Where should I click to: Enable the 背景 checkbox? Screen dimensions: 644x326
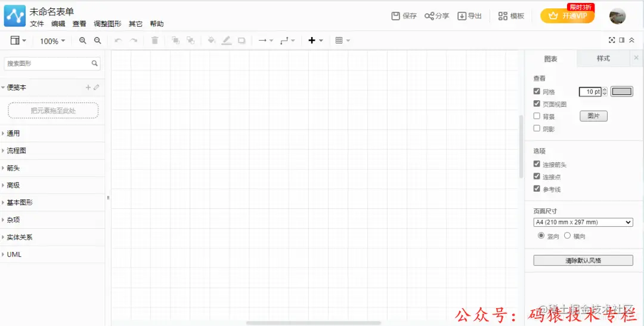(537, 116)
